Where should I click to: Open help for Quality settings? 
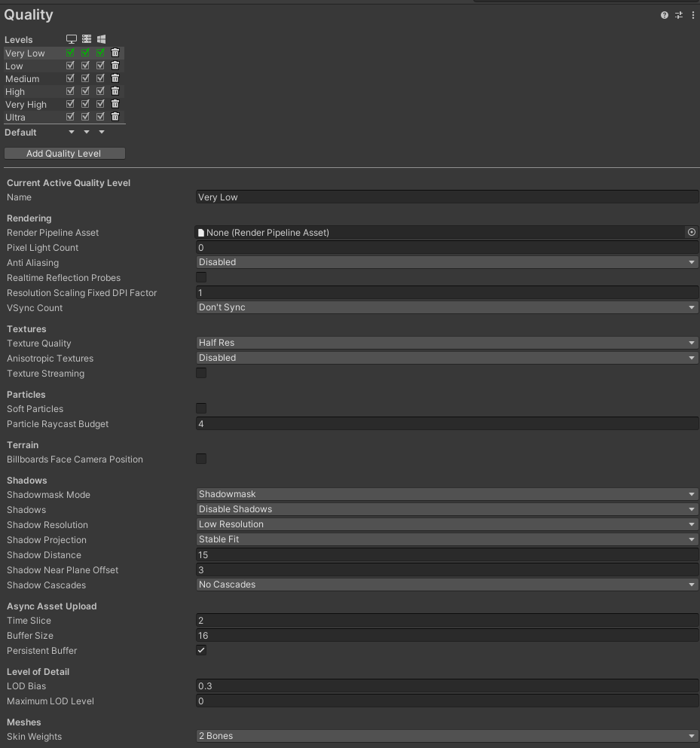coord(664,14)
